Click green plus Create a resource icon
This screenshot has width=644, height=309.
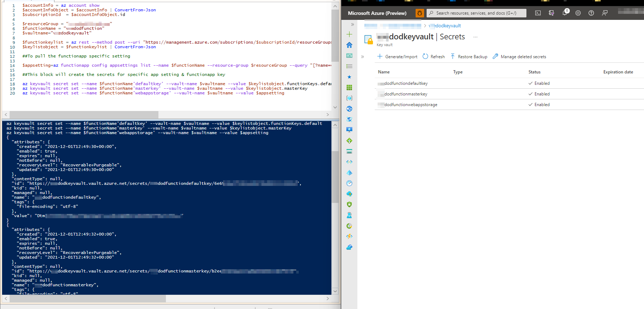349,34
